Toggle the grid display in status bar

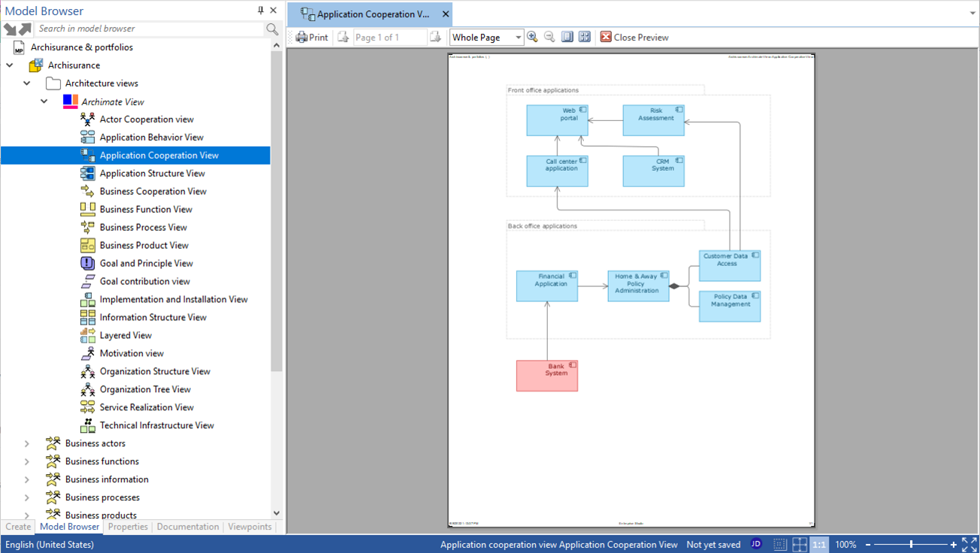tap(780, 545)
